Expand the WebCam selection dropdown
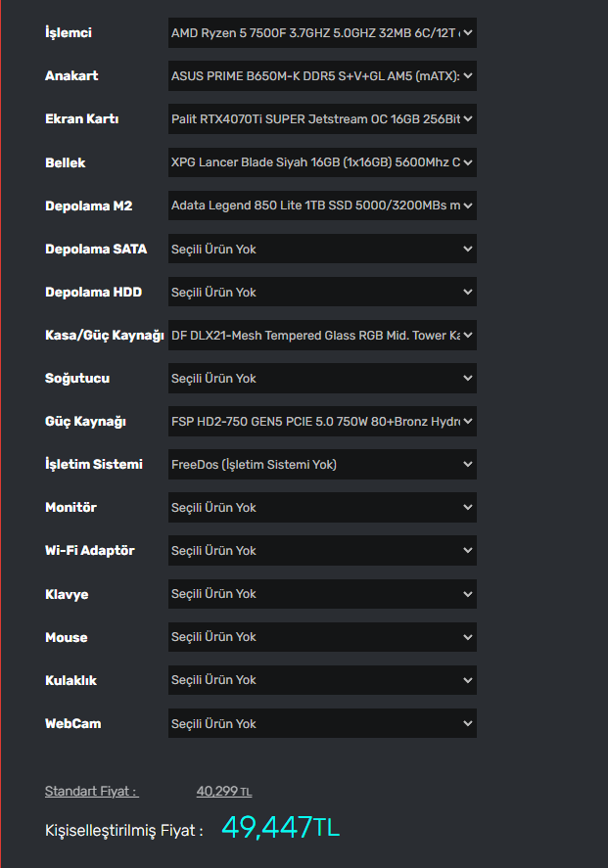Image resolution: width=608 pixels, height=868 pixels. (322, 724)
